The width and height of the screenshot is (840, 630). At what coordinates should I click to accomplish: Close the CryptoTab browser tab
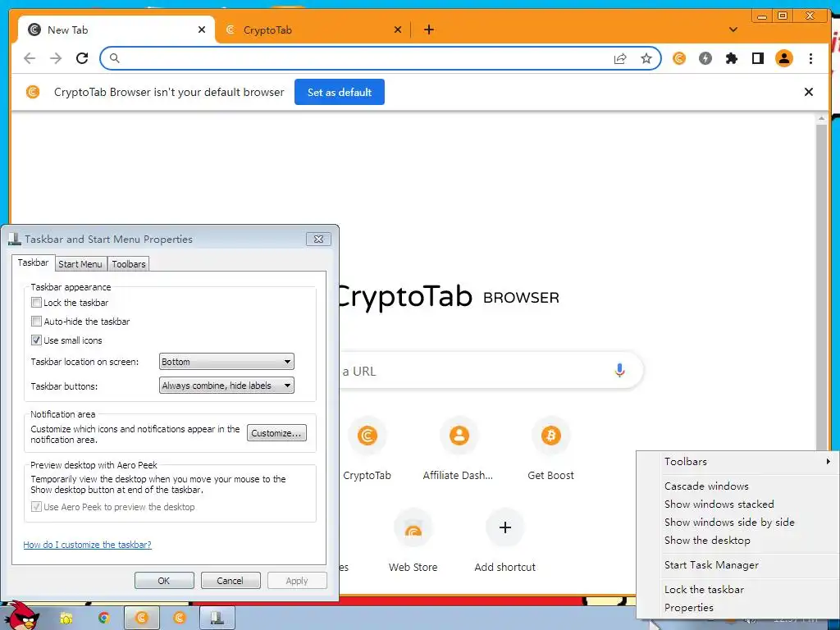click(x=398, y=30)
